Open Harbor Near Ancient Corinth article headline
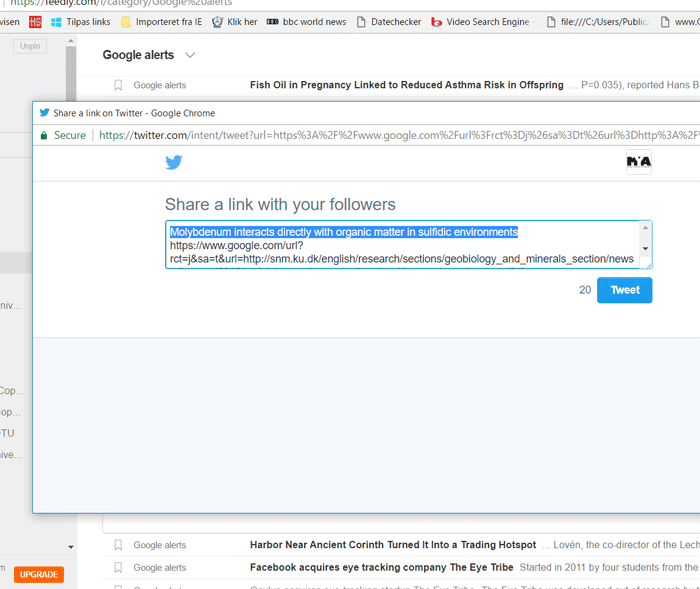Screen dimensions: 700x589 click(x=393, y=545)
